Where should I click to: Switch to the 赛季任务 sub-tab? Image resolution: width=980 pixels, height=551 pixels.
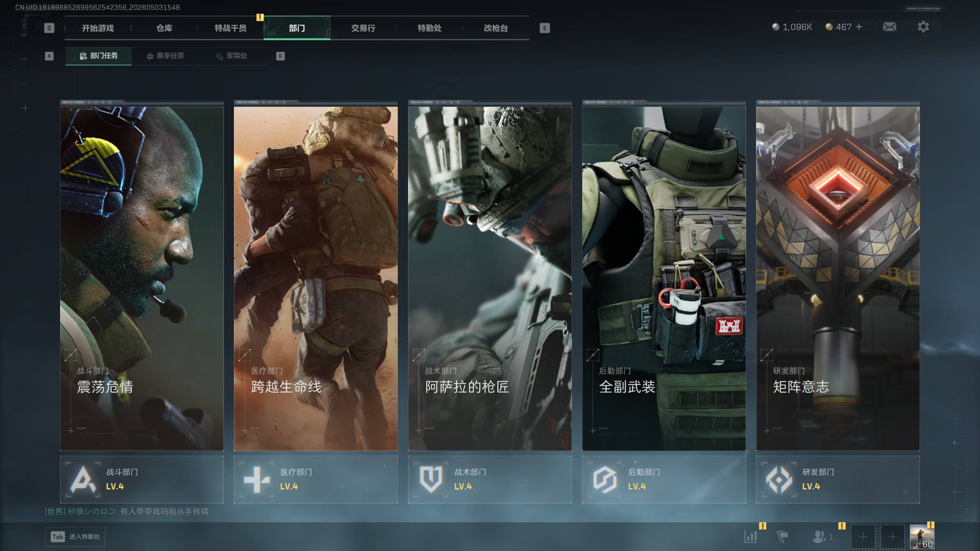(165, 56)
